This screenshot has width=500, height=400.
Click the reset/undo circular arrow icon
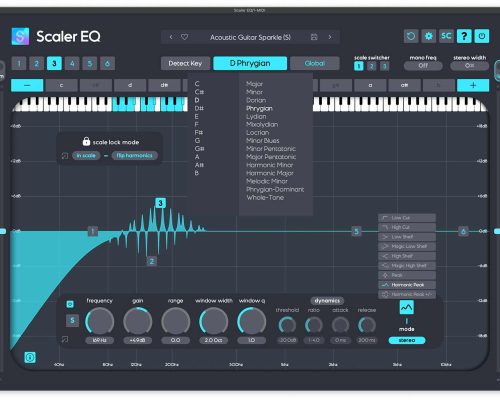click(411, 36)
